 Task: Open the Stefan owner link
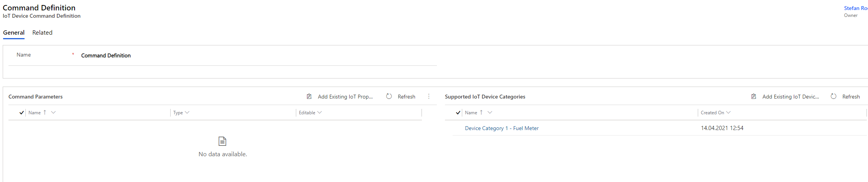click(x=856, y=8)
